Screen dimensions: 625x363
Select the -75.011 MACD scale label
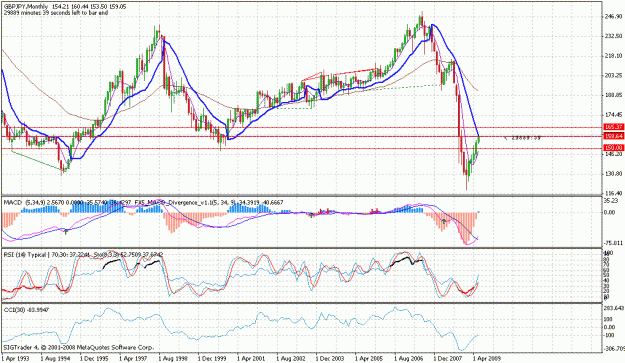(613, 243)
